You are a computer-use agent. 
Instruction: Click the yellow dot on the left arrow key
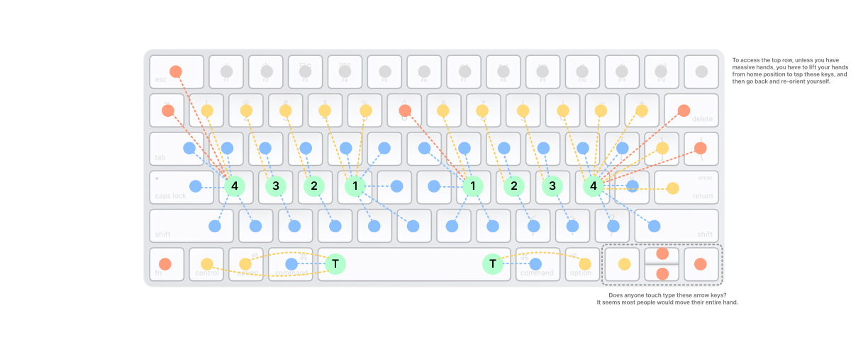624,264
